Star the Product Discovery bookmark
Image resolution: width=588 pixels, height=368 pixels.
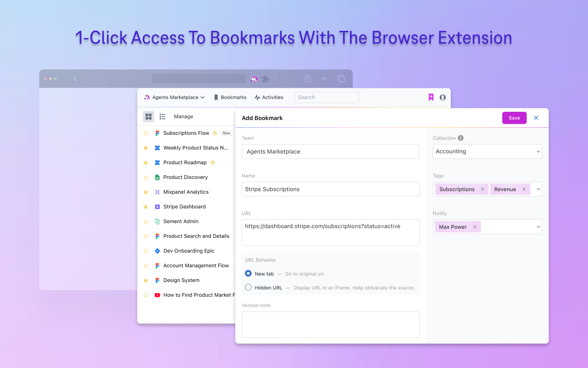click(146, 177)
